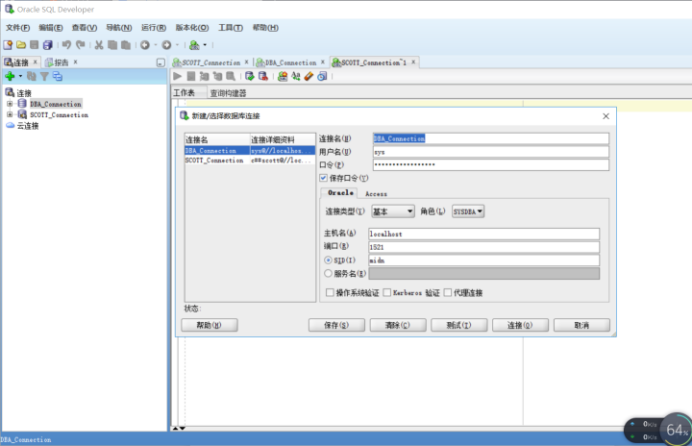The height and width of the screenshot is (446, 692).
Task: Switch to the Query Builder (查询构建器) tab
Action: click(x=228, y=93)
